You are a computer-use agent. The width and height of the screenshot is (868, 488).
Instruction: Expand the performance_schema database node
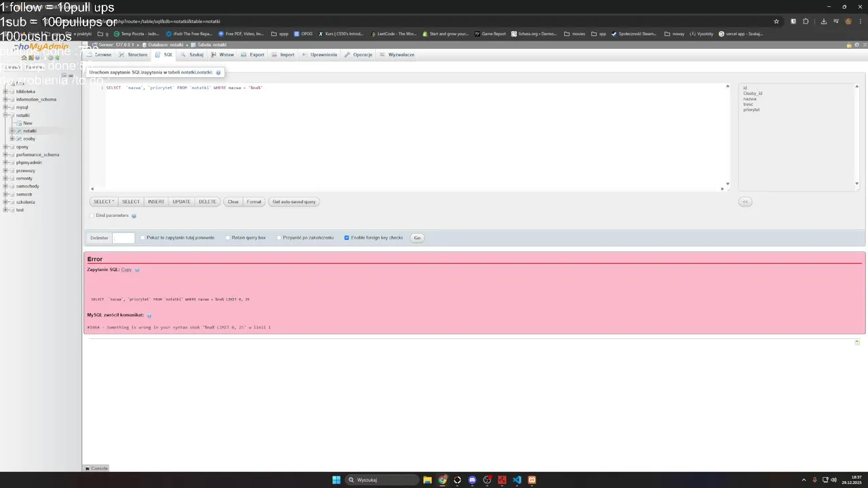(5, 155)
